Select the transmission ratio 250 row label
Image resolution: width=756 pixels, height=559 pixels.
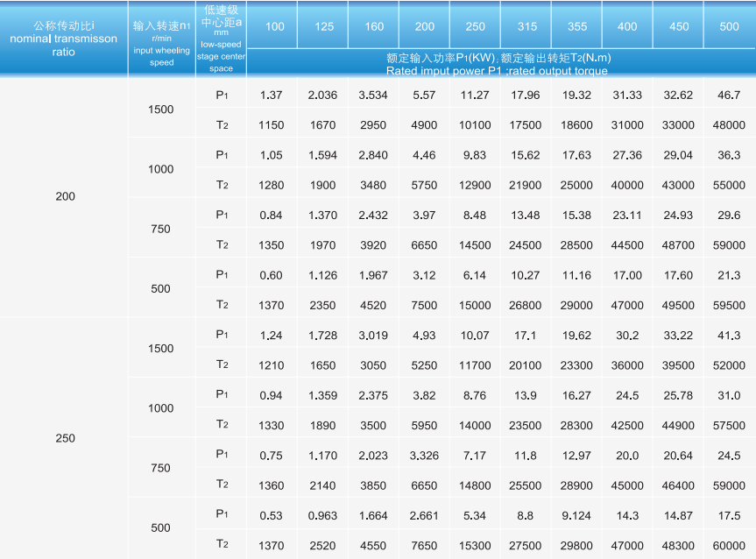click(65, 438)
